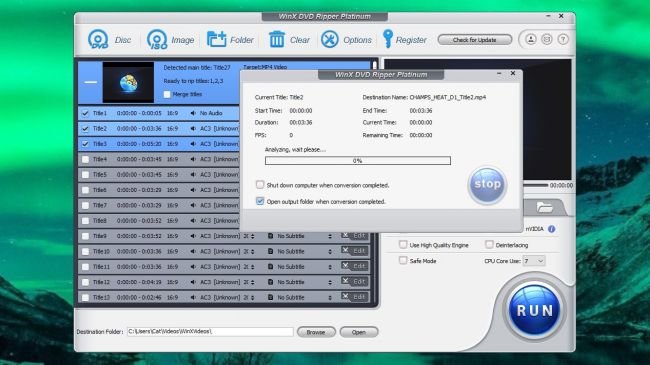Click the big RUN button
The image size is (650, 365).
534,310
